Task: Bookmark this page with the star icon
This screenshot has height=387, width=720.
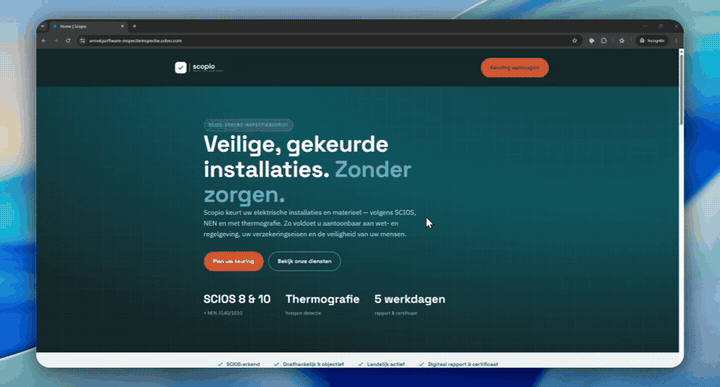Action: click(574, 41)
